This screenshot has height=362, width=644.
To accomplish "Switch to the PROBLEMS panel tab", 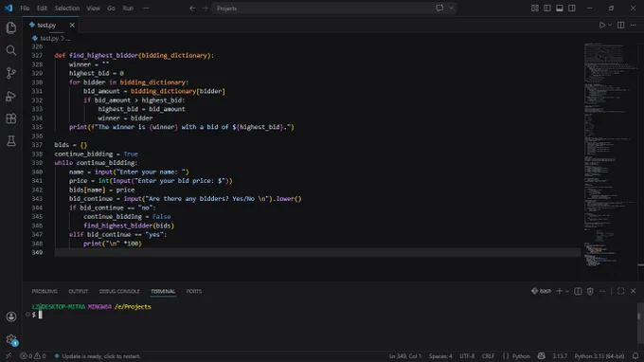I will coord(45,291).
